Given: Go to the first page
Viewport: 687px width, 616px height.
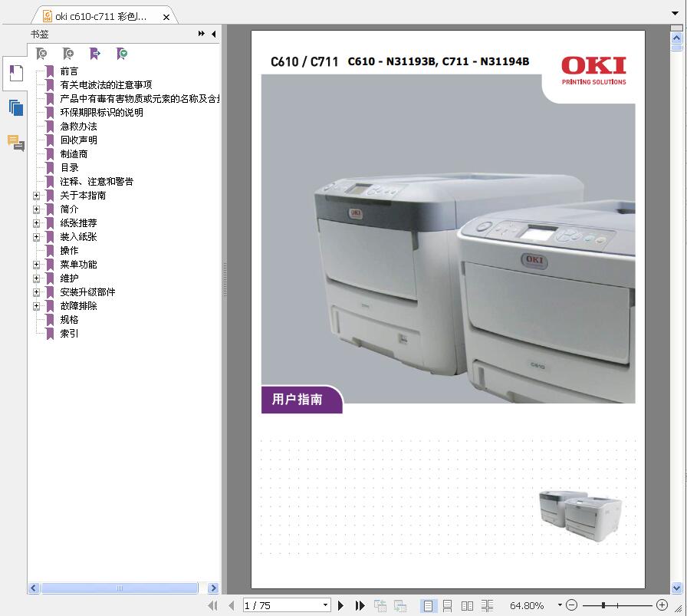Looking at the screenshot, I should coord(213,605).
